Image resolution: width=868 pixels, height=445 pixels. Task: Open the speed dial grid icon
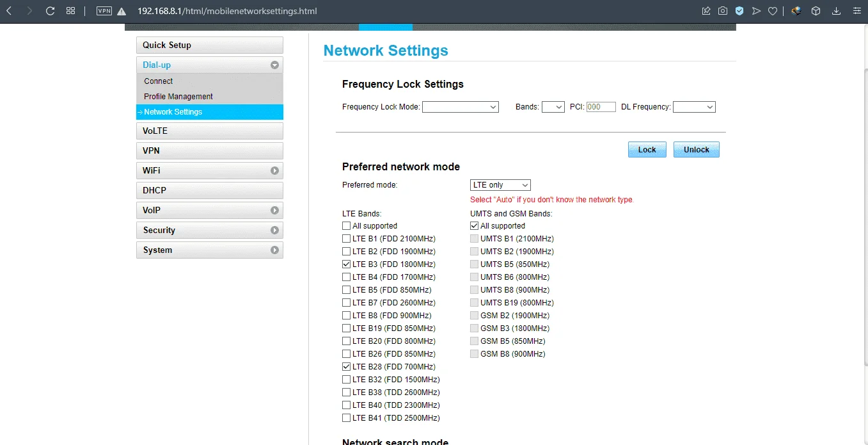(x=71, y=11)
